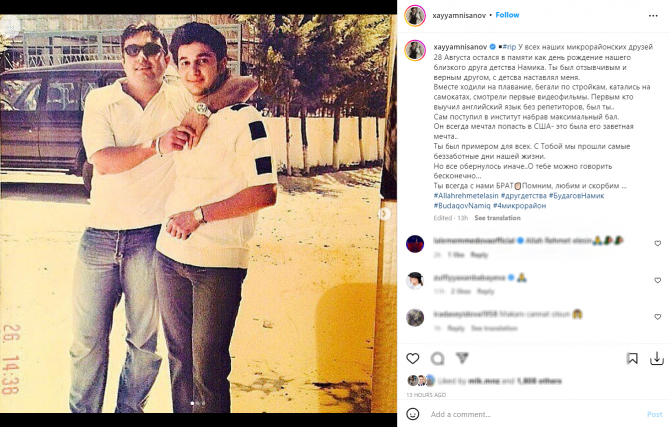Download post using arrow tray icon
The height and width of the screenshot is (427, 670).
[657, 359]
